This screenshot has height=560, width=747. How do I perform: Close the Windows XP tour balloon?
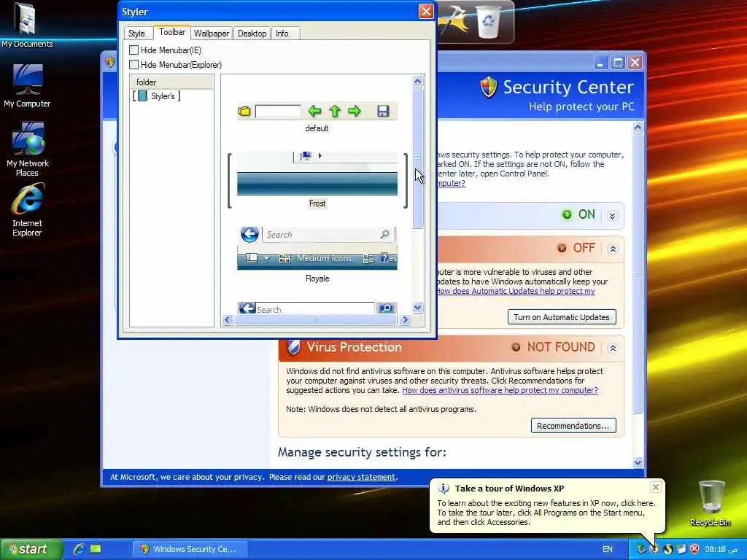(656, 486)
